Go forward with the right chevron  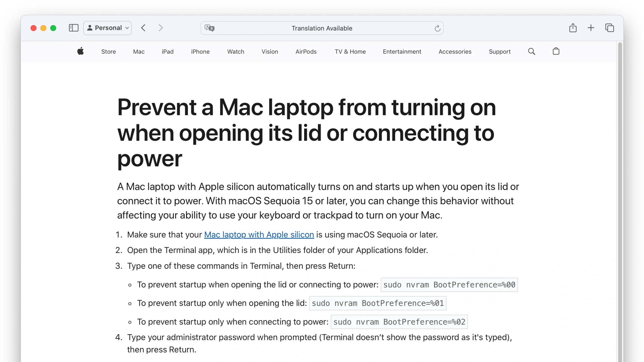(161, 28)
